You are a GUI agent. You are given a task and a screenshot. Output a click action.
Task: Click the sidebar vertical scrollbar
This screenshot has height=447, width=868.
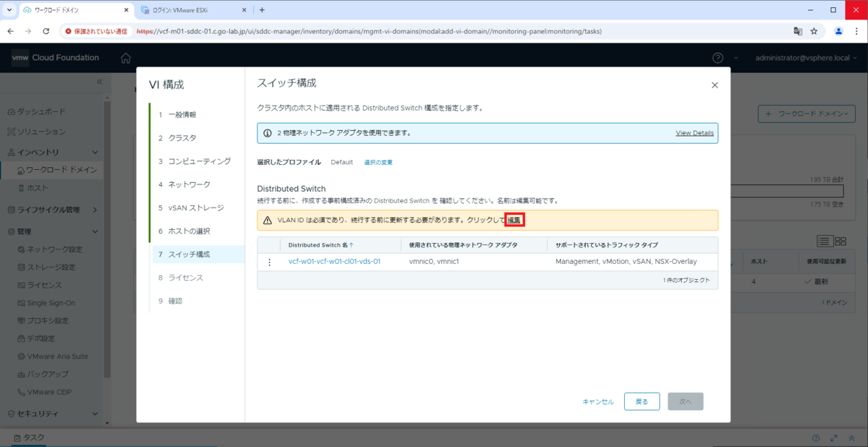coord(107,239)
